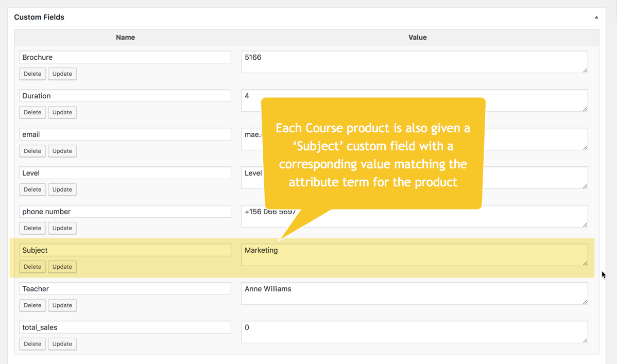Click the Teacher name field
This screenshot has height=364, width=617.
[125, 289]
